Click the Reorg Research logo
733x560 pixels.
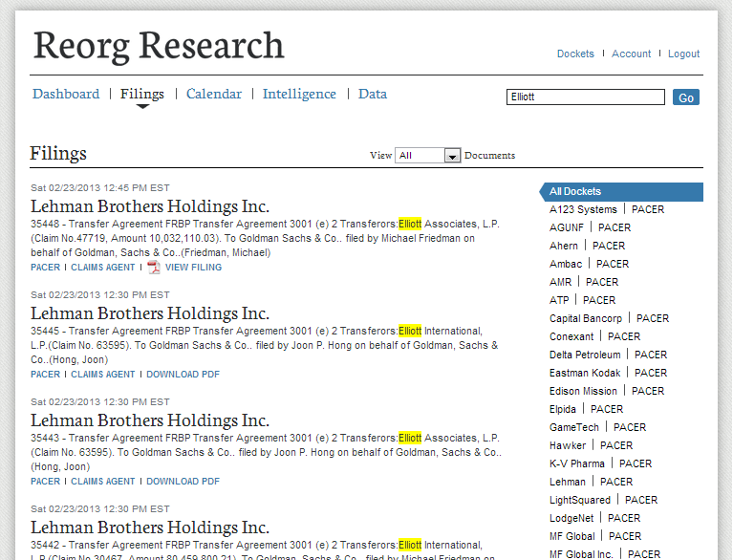(159, 45)
